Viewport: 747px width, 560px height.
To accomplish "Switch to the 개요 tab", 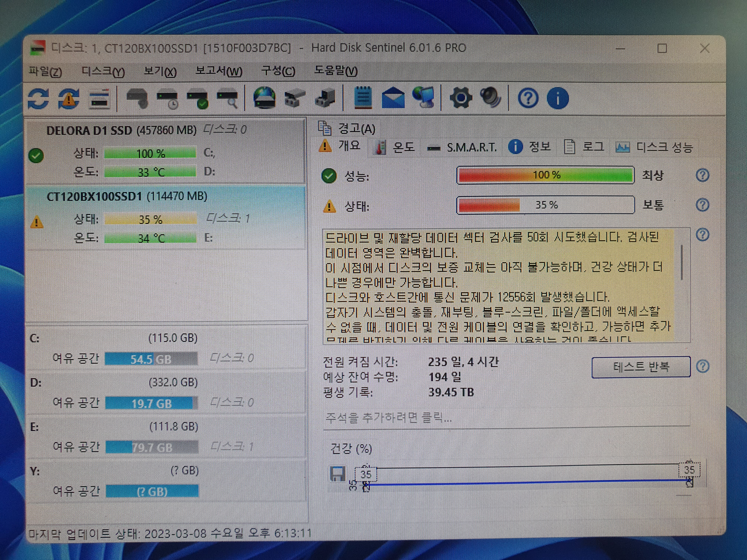I will coord(340,146).
